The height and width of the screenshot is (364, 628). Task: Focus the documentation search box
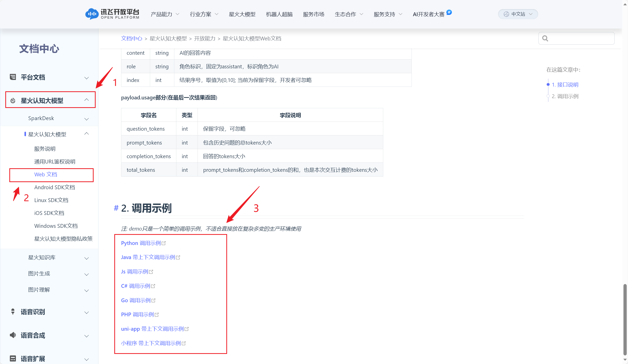576,38
